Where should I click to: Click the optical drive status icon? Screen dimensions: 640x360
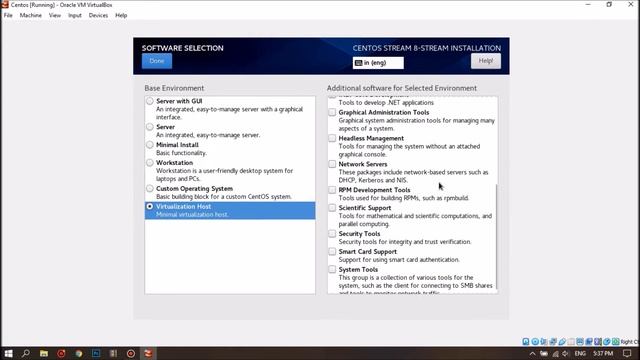[x=535, y=342]
